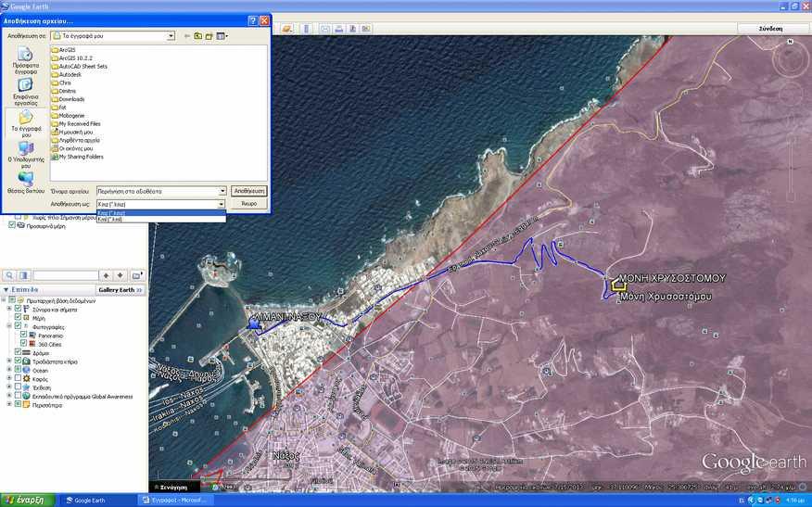Click the email toolbar icon in Google Earth
Image resolution: width=812 pixels, height=507 pixels.
325,29
